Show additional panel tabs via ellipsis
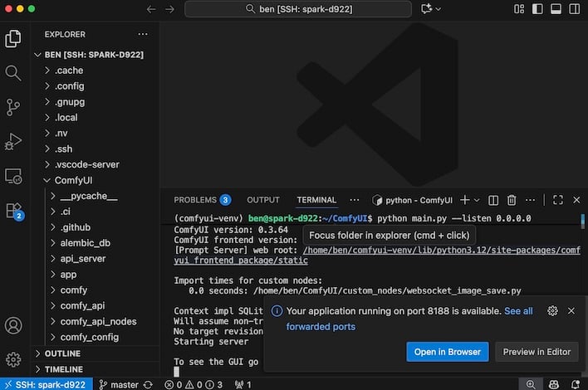The width and height of the screenshot is (588, 390). [x=354, y=200]
